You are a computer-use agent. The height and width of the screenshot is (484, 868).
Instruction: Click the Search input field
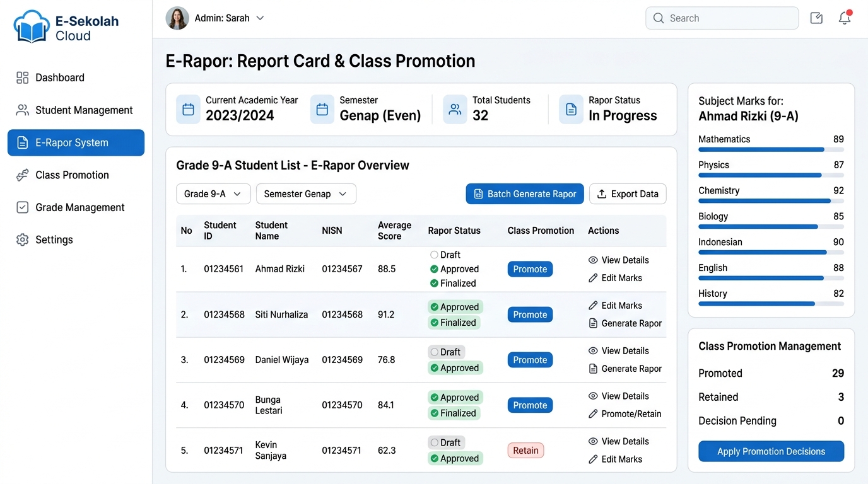(722, 18)
